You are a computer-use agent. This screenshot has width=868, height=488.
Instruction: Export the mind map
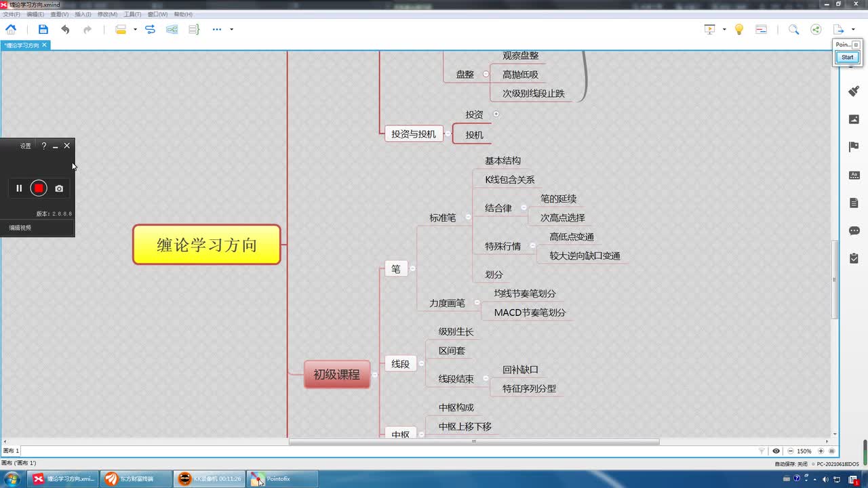pos(838,29)
